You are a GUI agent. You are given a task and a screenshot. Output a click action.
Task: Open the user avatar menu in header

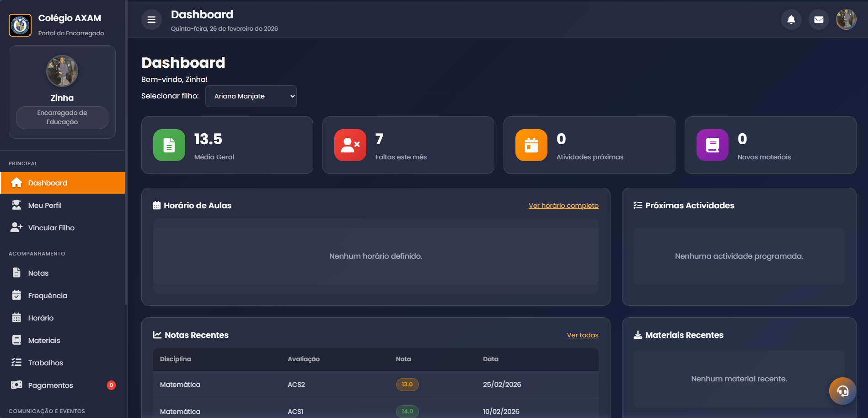coord(846,20)
